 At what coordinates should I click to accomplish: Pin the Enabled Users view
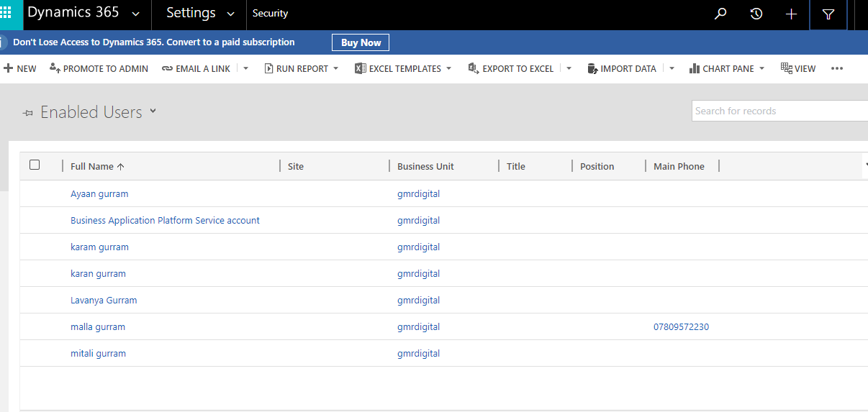click(x=28, y=113)
